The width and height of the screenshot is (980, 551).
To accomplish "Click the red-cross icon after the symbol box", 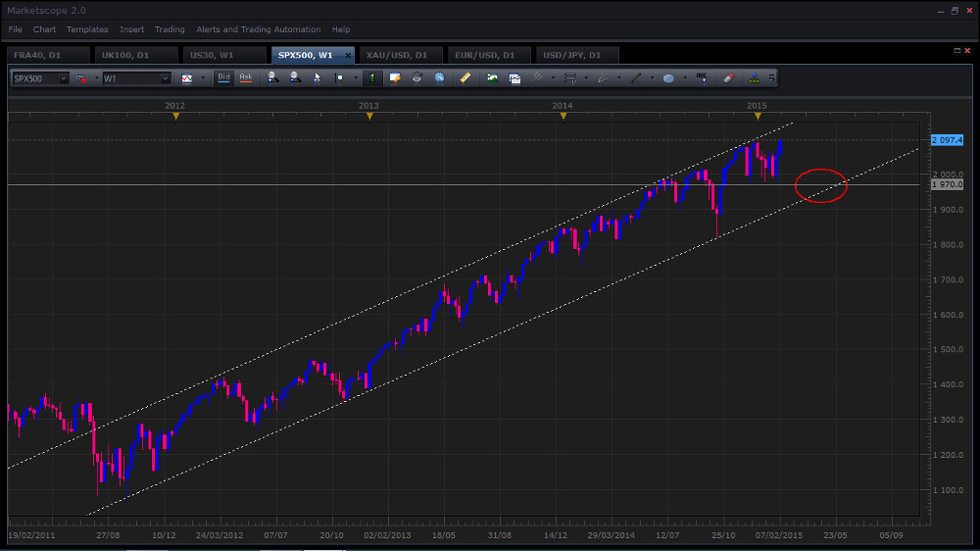I will (x=81, y=78).
